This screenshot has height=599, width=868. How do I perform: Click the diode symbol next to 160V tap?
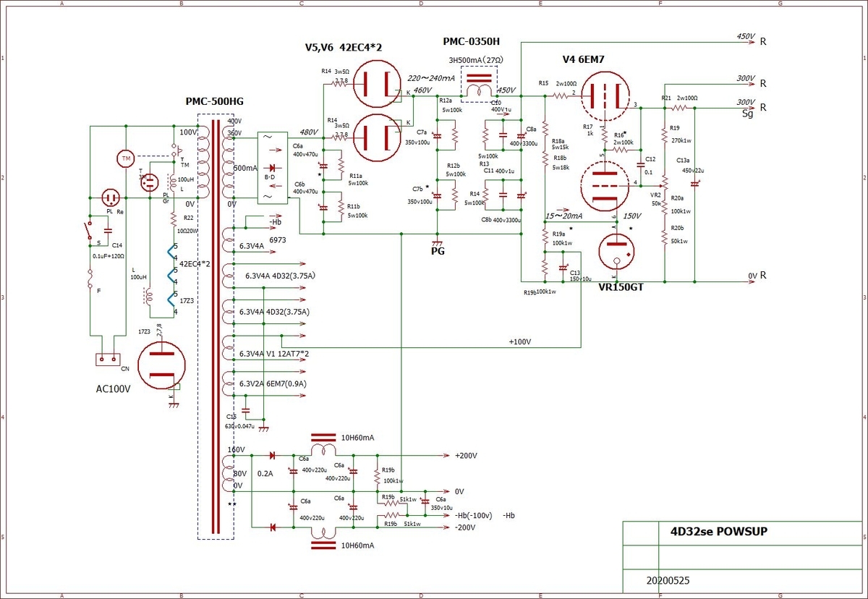pos(272,456)
